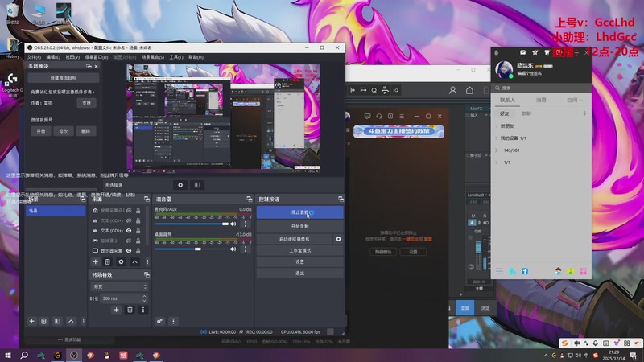644x362 pixels.
Task: Float the 混音器 dock with its popout icon
Action: coord(249,199)
